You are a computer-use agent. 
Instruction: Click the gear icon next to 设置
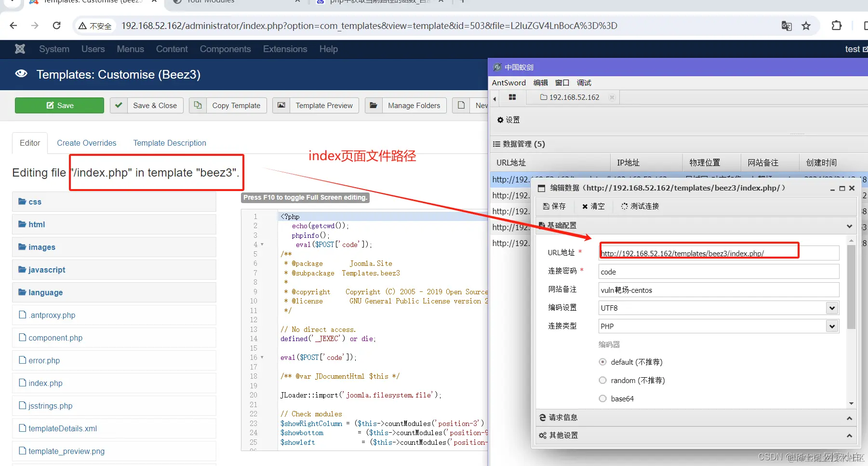coord(500,120)
